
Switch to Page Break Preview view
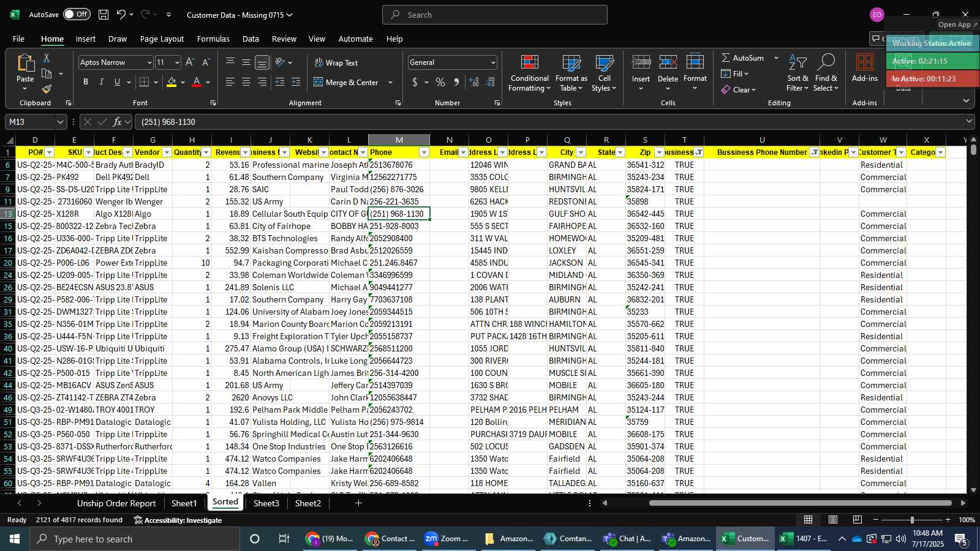pyautogui.click(x=858, y=520)
